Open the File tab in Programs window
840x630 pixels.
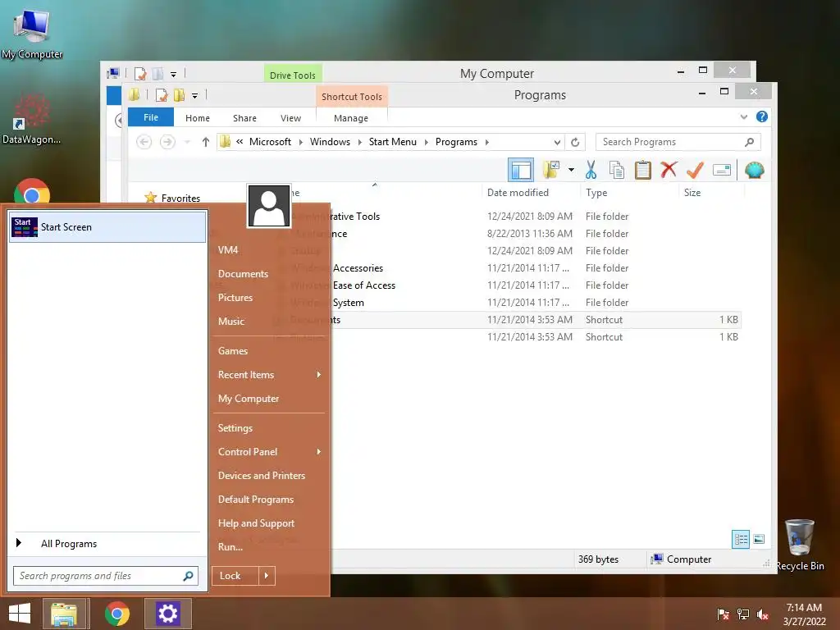coord(151,117)
